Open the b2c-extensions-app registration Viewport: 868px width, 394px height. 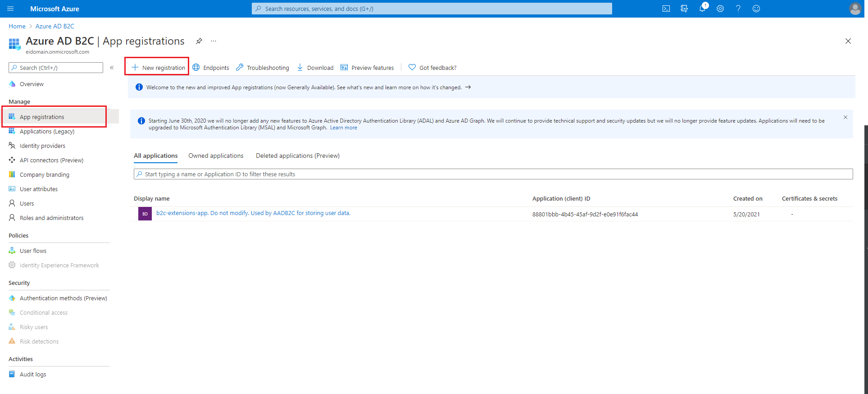pyautogui.click(x=253, y=213)
